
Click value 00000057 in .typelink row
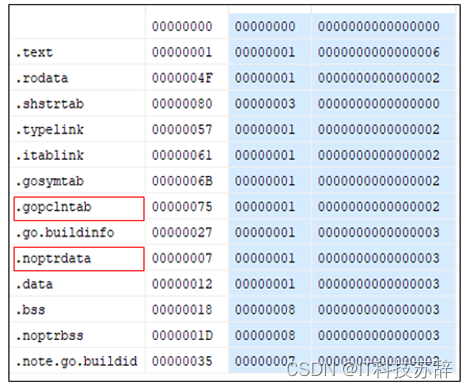click(182, 130)
